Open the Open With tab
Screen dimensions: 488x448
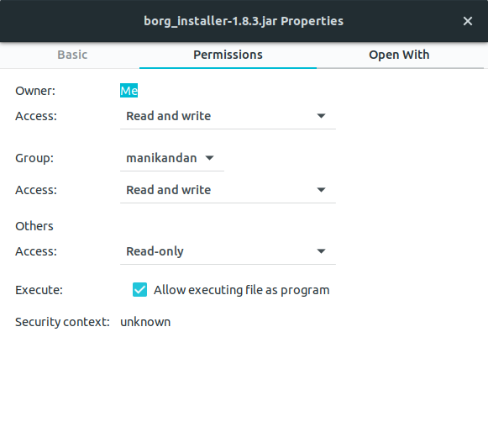[399, 55]
